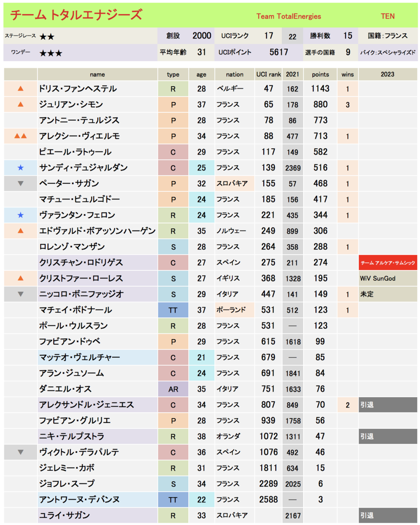Click the チーム トタルエナジーズ title
The width and height of the screenshot is (420, 525).
click(x=76, y=15)
